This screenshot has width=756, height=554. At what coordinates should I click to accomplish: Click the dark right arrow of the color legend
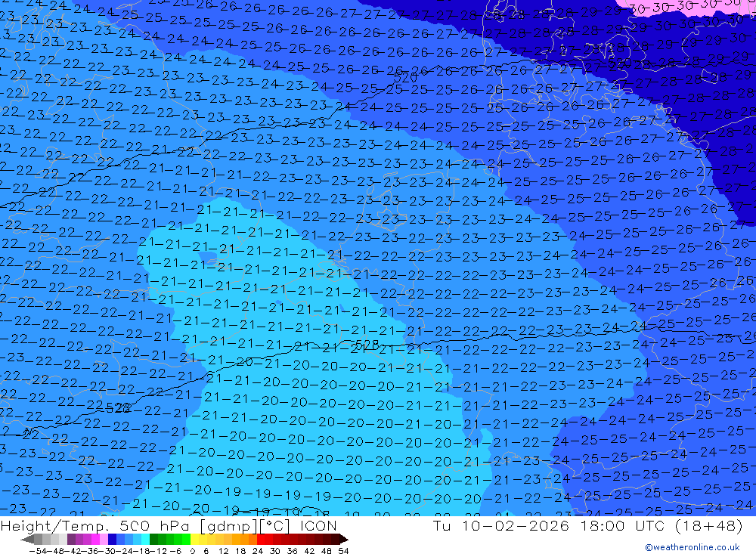point(344,539)
